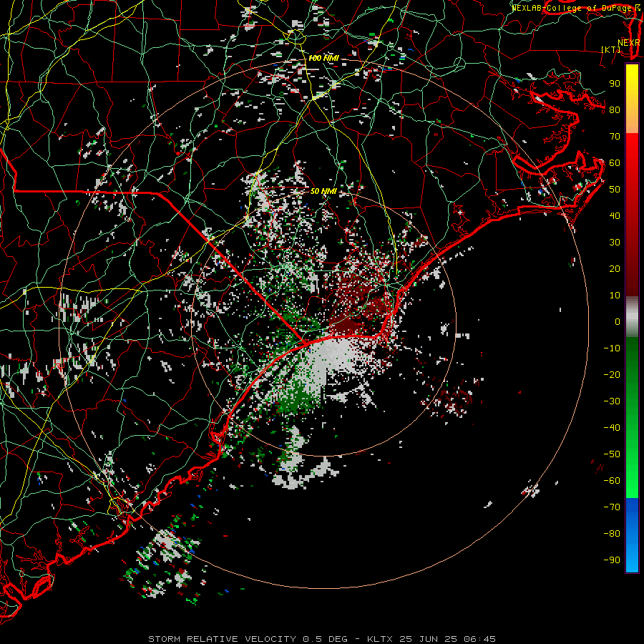The image size is (644, 644).
Task: Click the "50 NMI" range ring label
Action: click(x=323, y=191)
